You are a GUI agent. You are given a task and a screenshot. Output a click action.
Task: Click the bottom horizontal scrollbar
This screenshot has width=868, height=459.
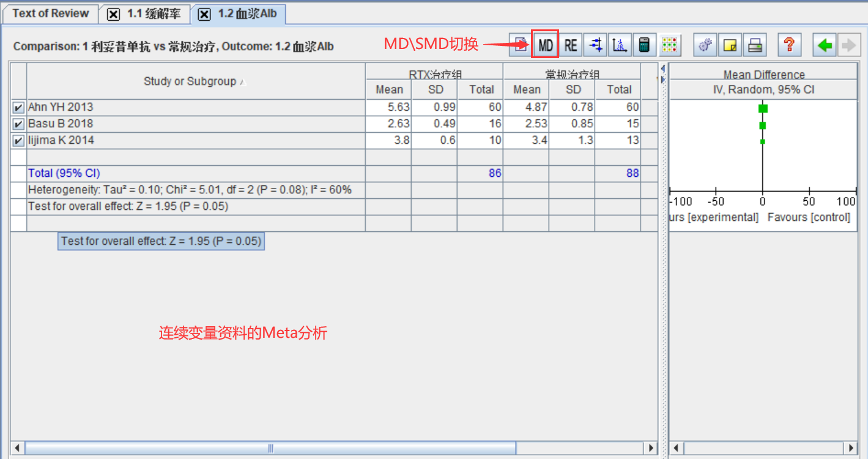[269, 448]
